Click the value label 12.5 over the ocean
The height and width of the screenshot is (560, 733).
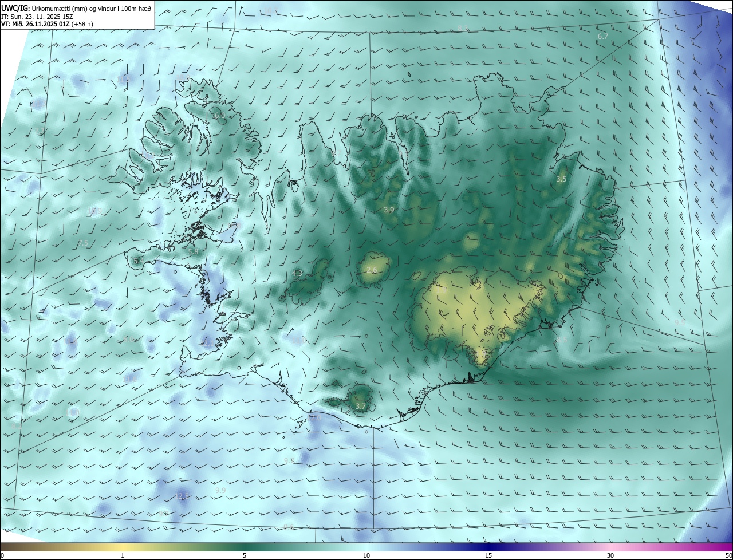click(182, 496)
